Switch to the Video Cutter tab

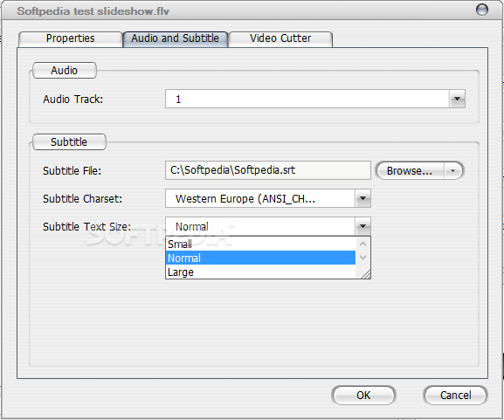280,38
